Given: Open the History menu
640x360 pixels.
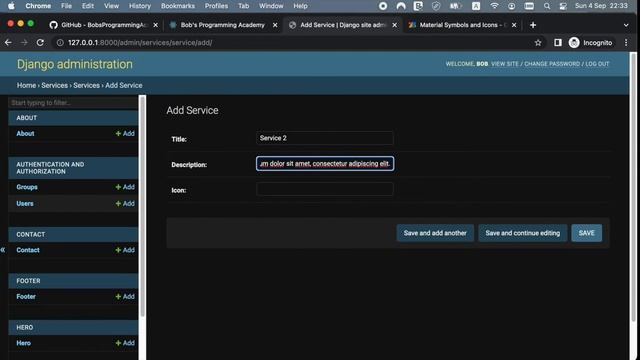Looking at the screenshot, I should 140,6.
